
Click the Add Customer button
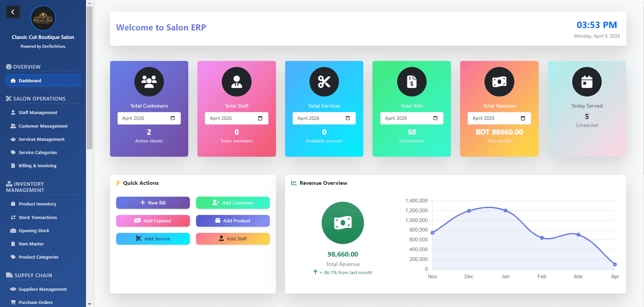[233, 202]
